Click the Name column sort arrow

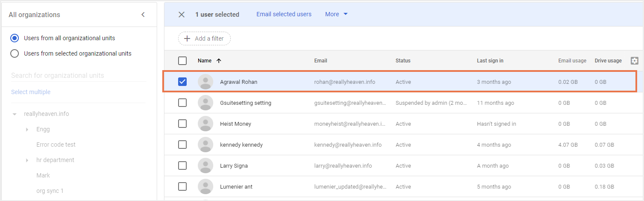coord(219,61)
